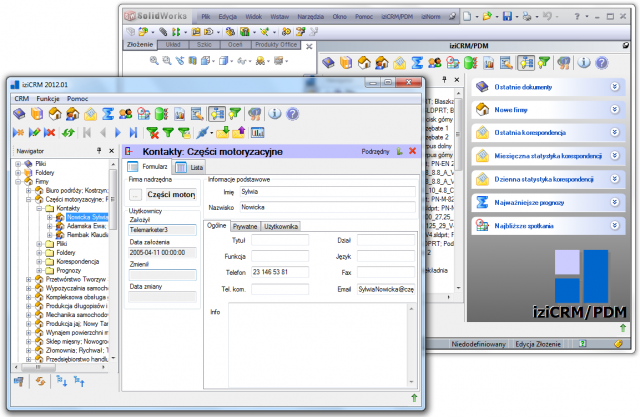The height and width of the screenshot is (417, 640).
Task: Expand the Najbliższe spotkania section chevron
Action: (x=615, y=225)
